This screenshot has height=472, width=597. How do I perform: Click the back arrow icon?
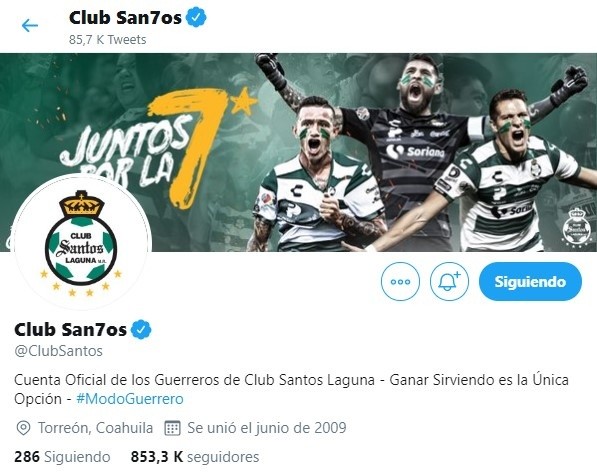point(30,26)
